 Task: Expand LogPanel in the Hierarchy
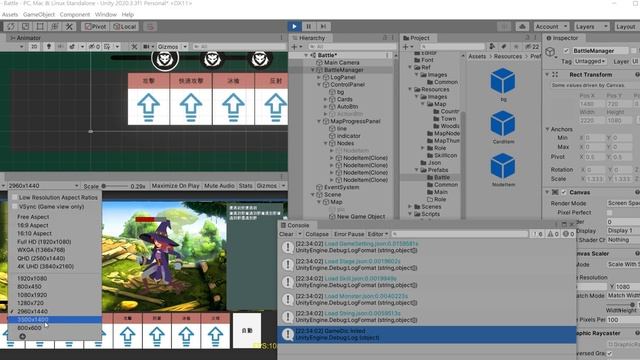tap(319, 77)
